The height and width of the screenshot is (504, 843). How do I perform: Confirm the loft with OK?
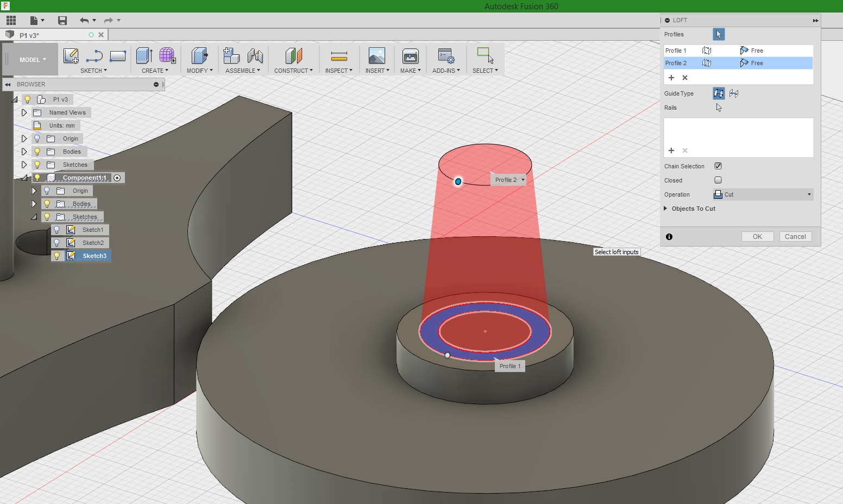click(758, 237)
